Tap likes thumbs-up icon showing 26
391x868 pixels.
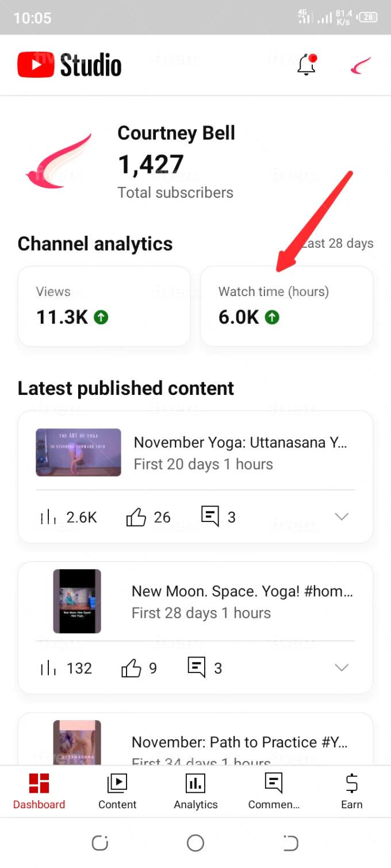point(136,517)
